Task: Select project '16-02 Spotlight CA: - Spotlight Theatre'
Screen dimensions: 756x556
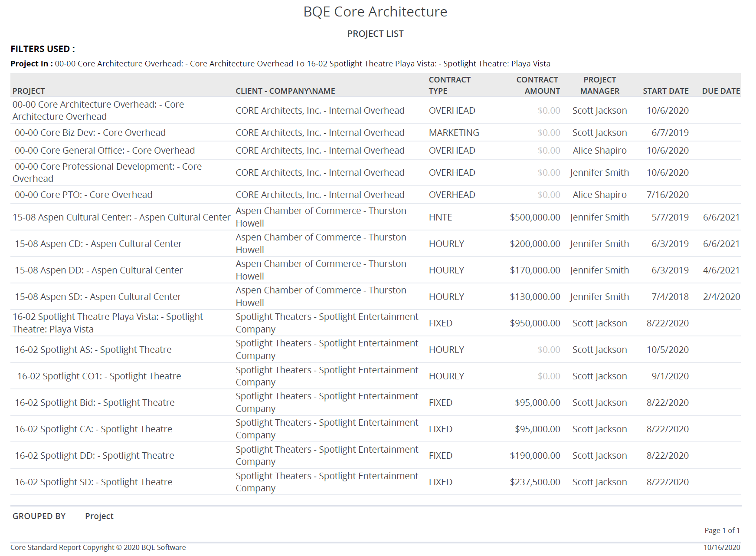Action: point(94,429)
